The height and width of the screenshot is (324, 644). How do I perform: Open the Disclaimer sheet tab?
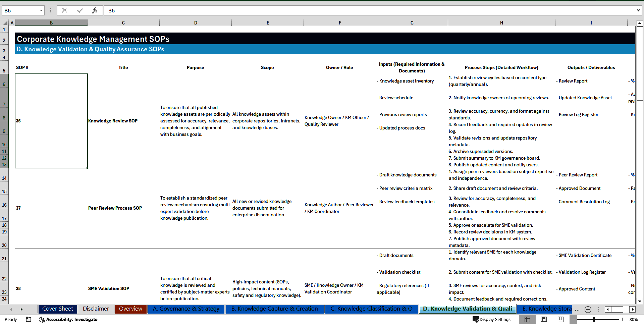tap(96, 309)
